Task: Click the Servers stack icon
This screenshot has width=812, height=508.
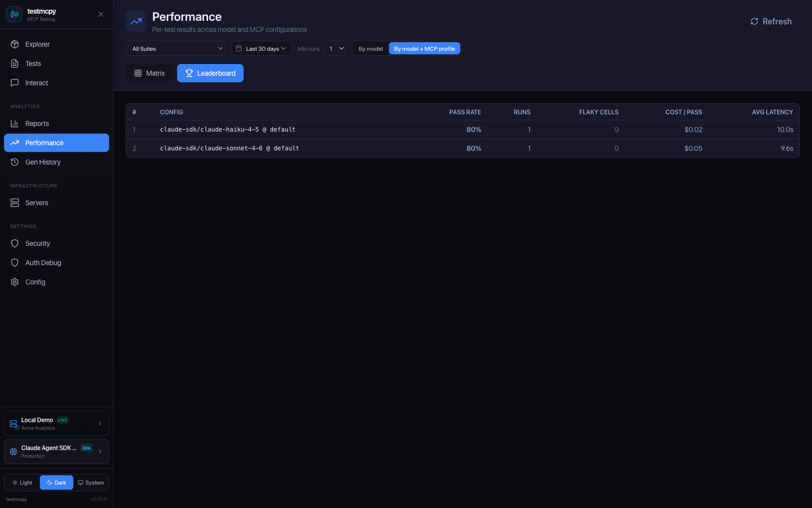Action: coord(15,203)
